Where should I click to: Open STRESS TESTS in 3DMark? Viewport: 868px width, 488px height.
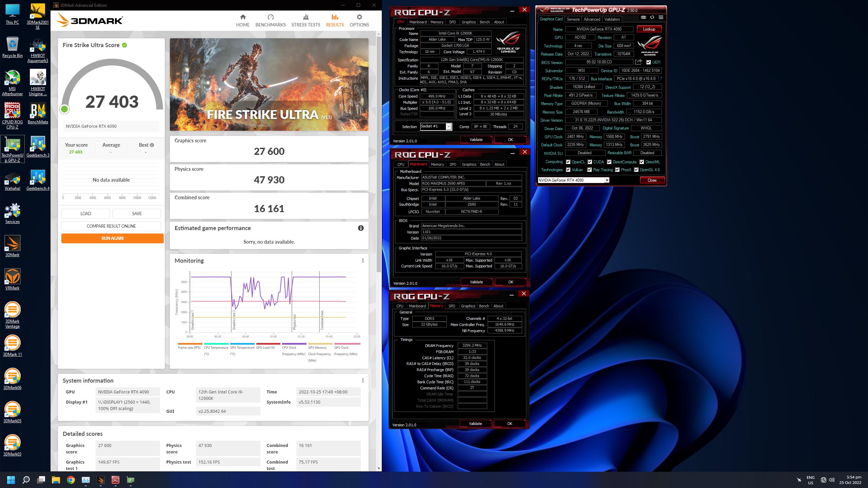[x=306, y=21]
